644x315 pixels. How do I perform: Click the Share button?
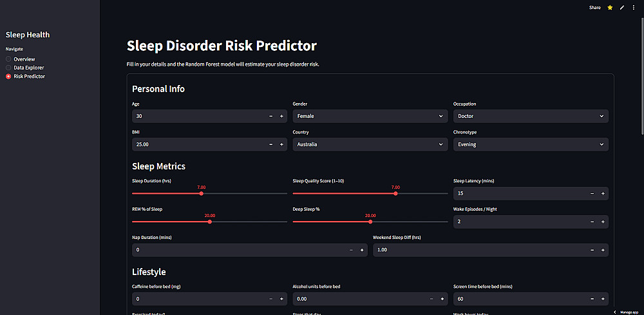(594, 7)
